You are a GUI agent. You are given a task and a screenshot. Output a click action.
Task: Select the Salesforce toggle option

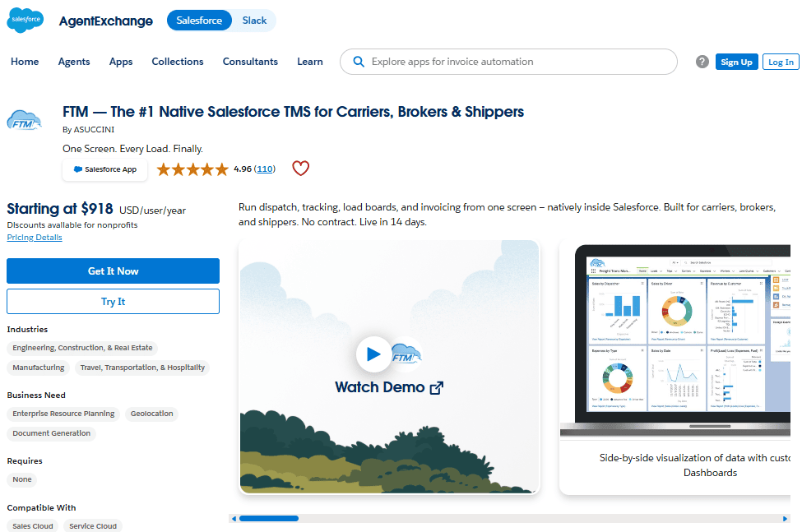[199, 21]
